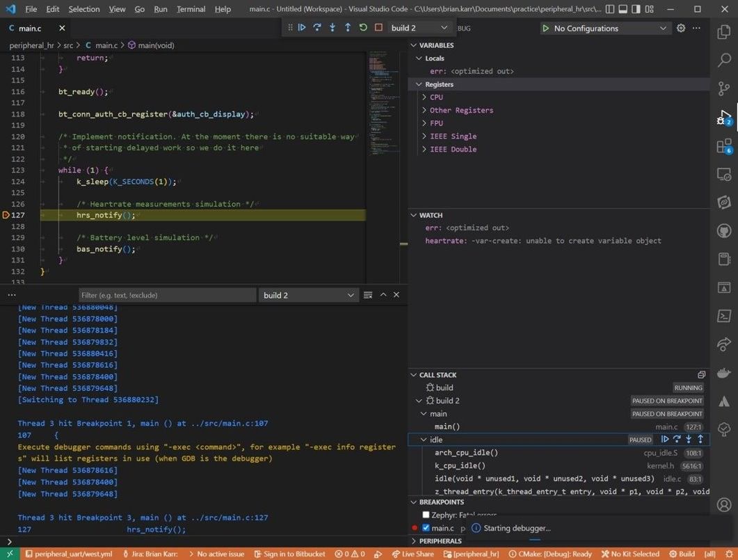
Task: Open the Source Control view
Action: [723, 89]
